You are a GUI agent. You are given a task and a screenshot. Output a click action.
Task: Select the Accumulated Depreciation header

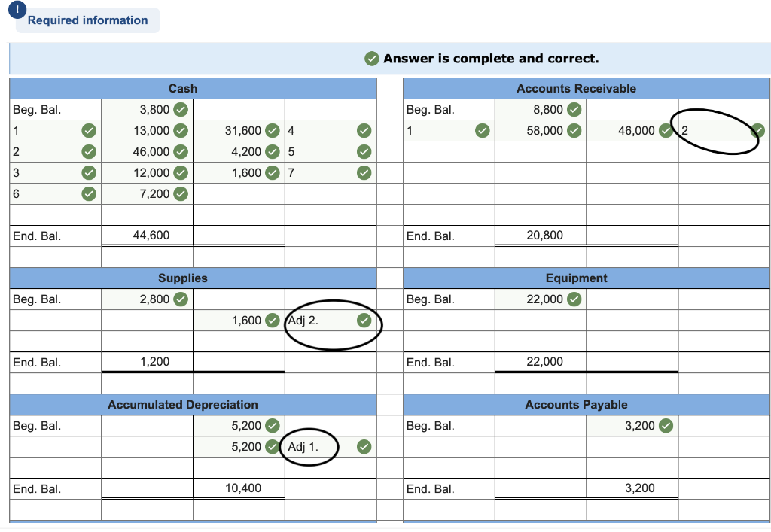pyautogui.click(x=193, y=404)
